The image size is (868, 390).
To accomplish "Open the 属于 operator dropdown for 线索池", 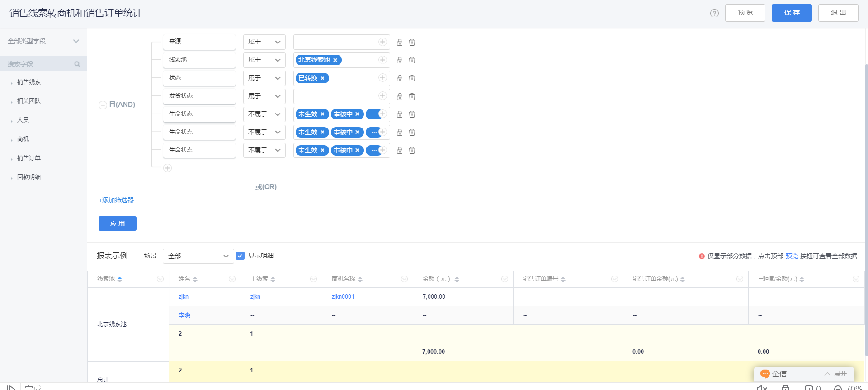I will pos(264,60).
